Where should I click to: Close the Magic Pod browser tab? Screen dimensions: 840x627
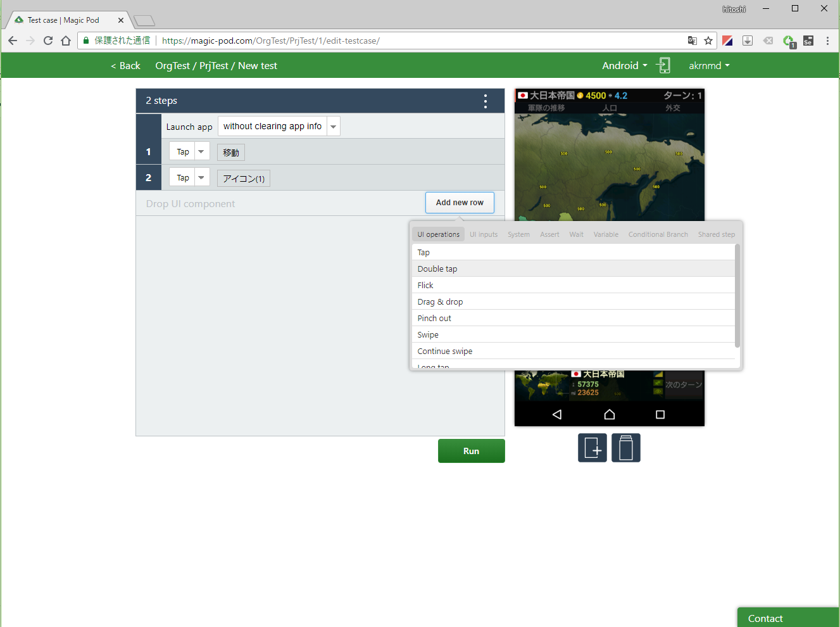121,20
